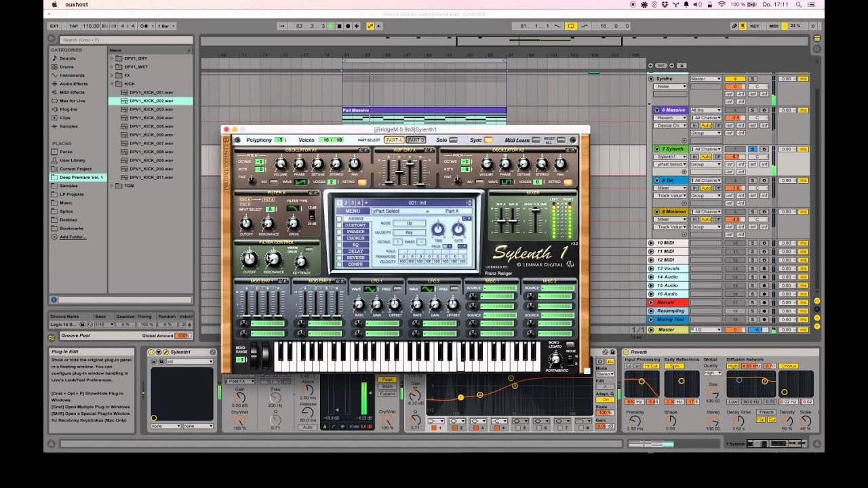Image resolution: width=868 pixels, height=488 pixels.
Task: Click MENU button on Sylenth1 display
Action: [x=353, y=211]
